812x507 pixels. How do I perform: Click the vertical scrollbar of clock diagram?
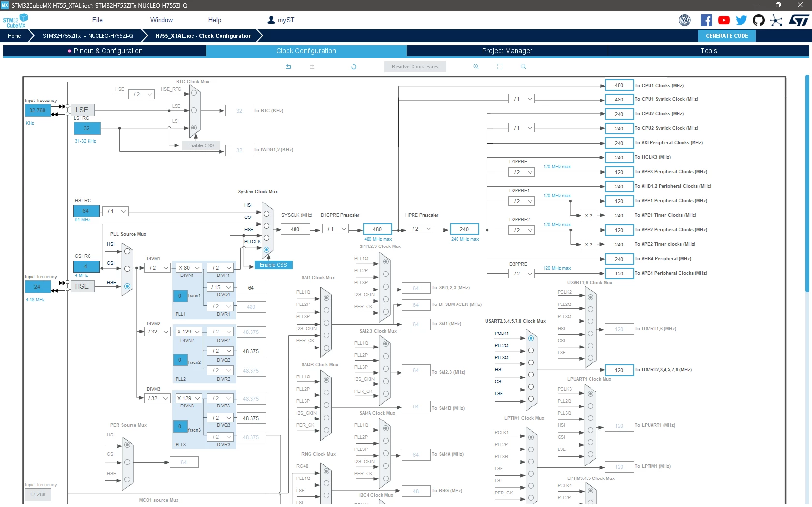807,184
